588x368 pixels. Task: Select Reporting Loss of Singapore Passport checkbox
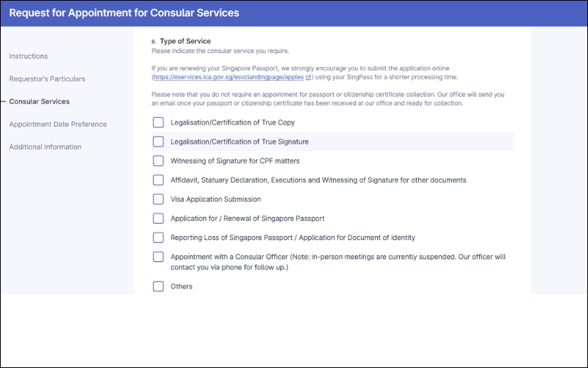[158, 237]
